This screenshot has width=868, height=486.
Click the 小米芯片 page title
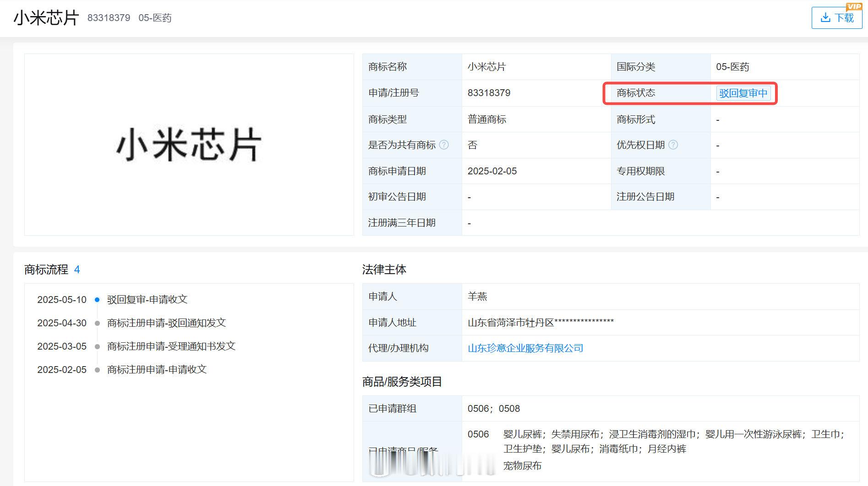(x=46, y=18)
